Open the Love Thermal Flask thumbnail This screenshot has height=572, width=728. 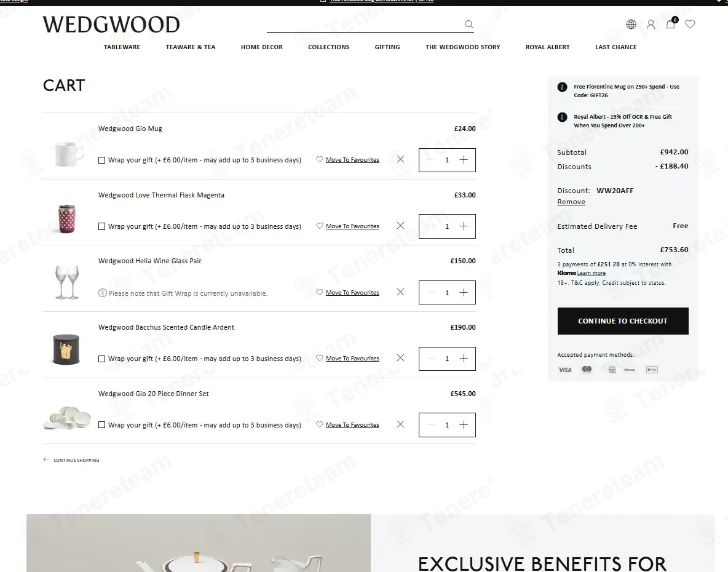67,218
